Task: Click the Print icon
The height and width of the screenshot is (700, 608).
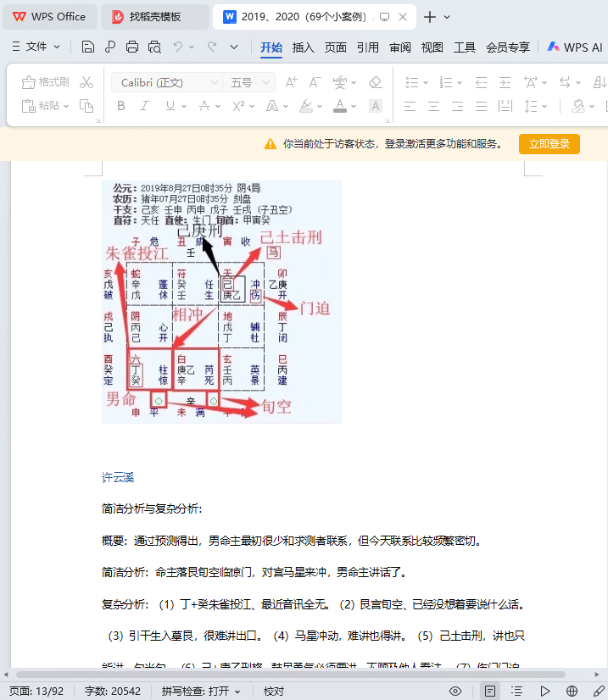Action: tap(132, 47)
